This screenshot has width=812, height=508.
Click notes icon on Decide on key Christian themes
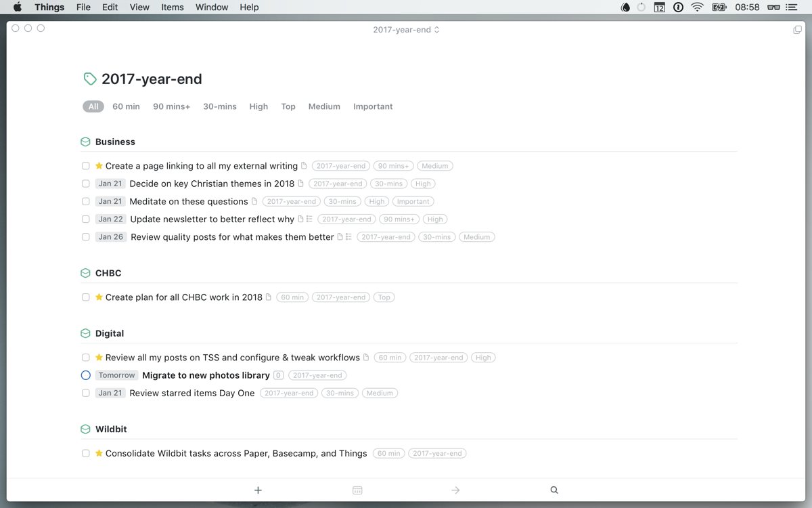tap(301, 184)
